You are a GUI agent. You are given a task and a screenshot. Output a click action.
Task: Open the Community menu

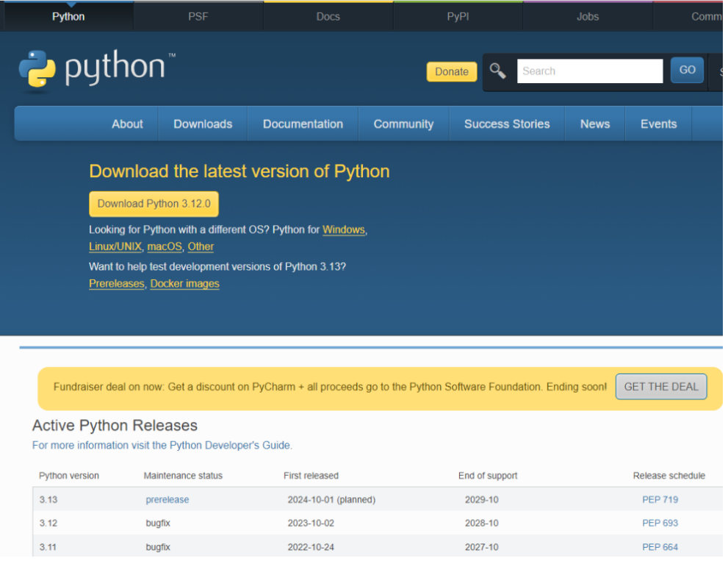(x=403, y=124)
